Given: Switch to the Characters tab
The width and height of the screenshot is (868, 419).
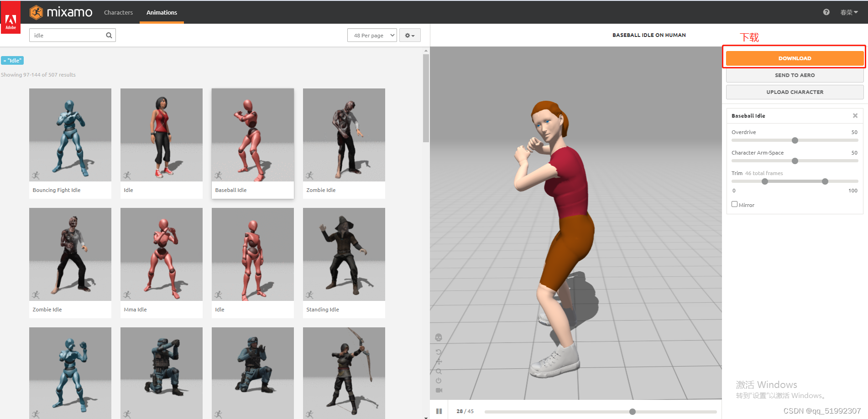Looking at the screenshot, I should click(x=118, y=12).
